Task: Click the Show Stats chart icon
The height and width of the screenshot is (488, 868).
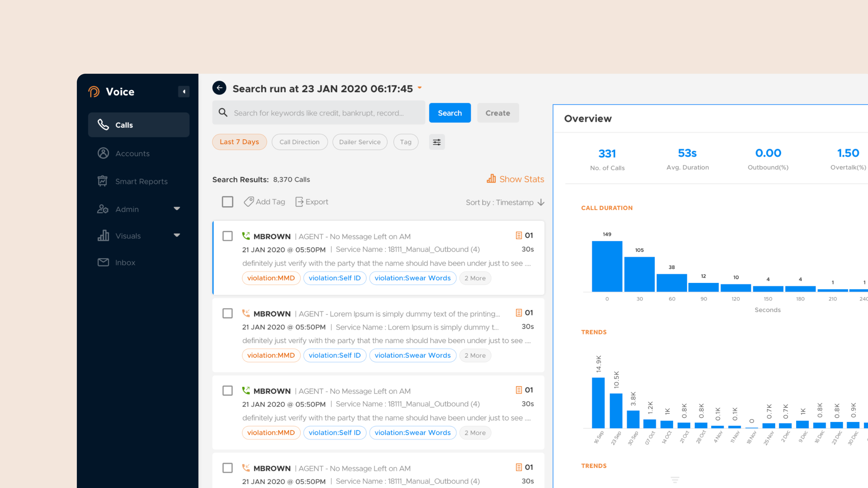Action: coord(491,179)
